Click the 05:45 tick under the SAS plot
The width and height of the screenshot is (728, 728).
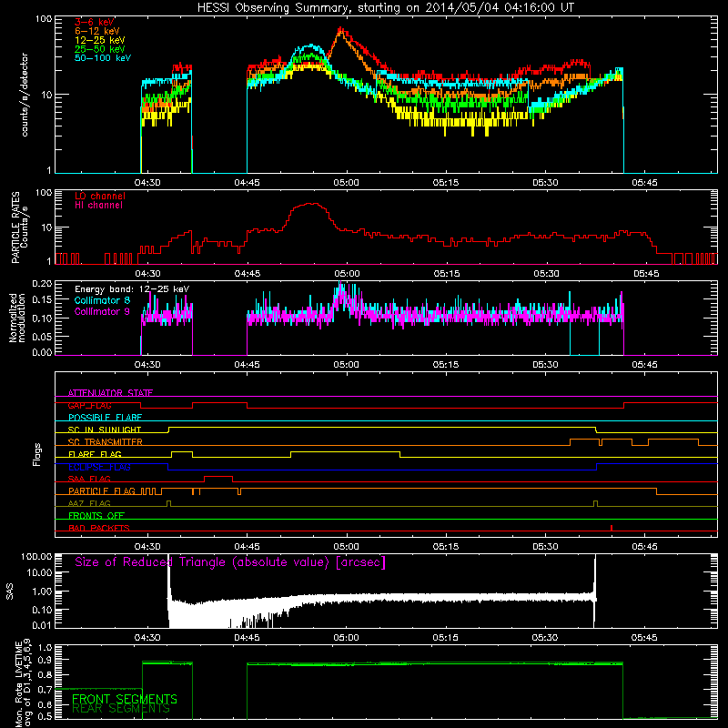click(644, 638)
